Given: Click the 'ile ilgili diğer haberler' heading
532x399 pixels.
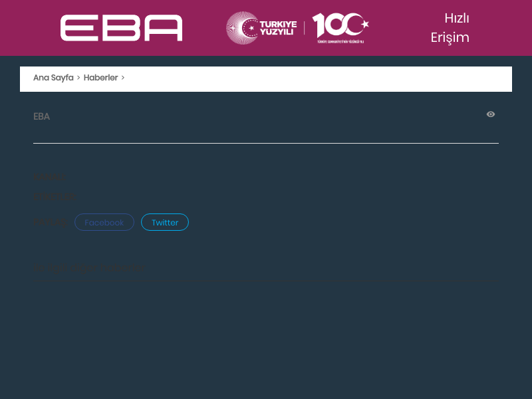Looking at the screenshot, I should coord(89,269).
